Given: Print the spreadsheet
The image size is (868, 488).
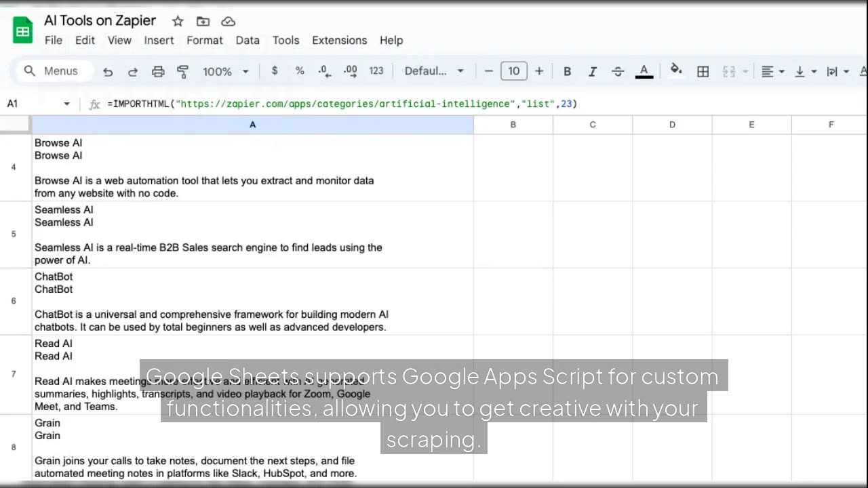Looking at the screenshot, I should click(158, 71).
